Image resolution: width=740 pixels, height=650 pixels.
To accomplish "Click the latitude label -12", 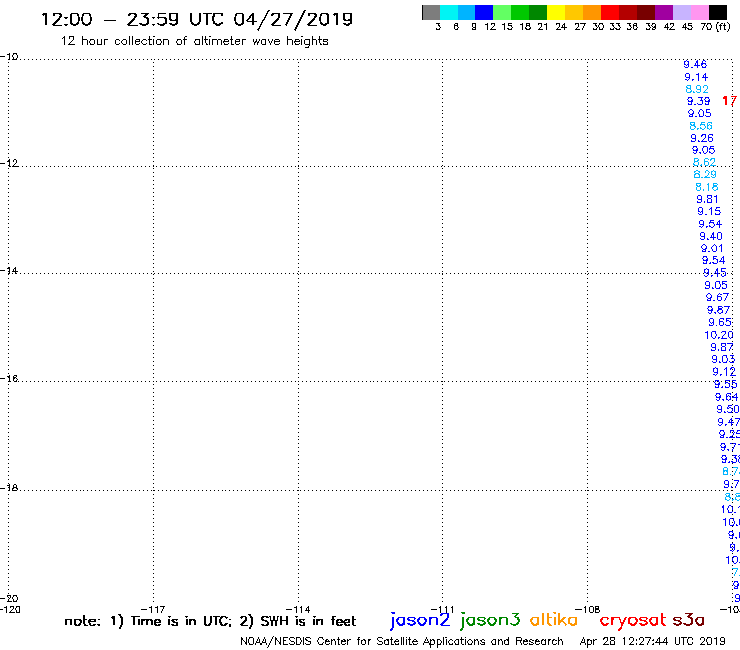I will click(x=9, y=163).
